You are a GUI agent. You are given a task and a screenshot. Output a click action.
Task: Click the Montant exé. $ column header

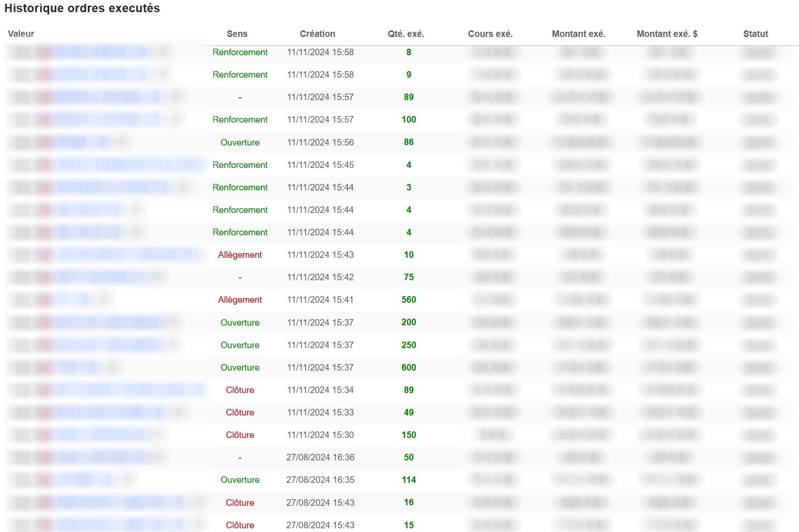click(x=667, y=34)
